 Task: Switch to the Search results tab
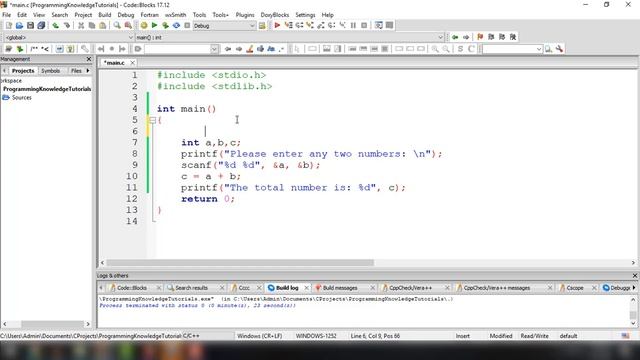[x=191, y=288]
